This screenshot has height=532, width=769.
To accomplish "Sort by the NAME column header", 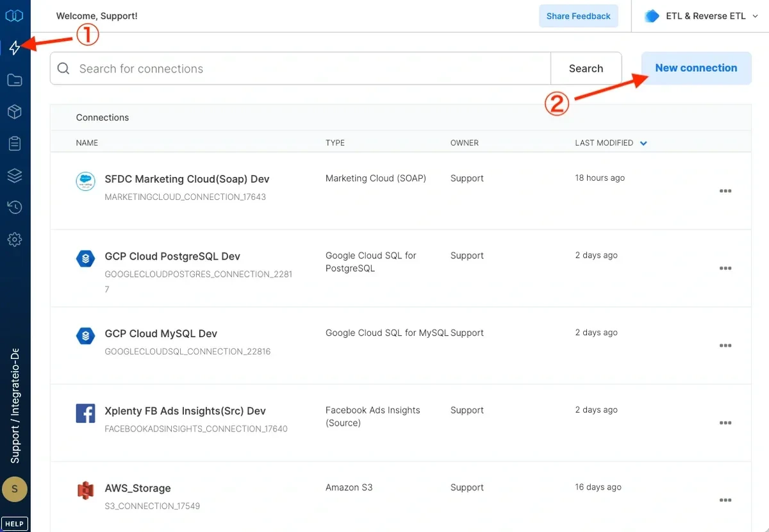I will 87,143.
